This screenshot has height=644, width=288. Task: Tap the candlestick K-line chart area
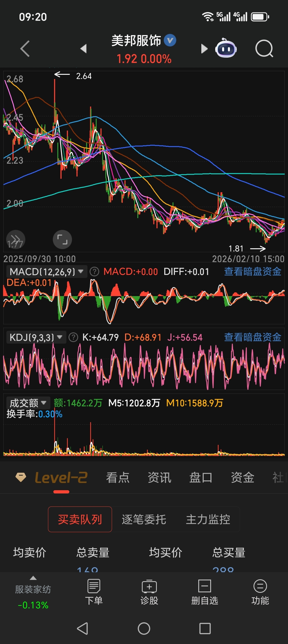144,162
